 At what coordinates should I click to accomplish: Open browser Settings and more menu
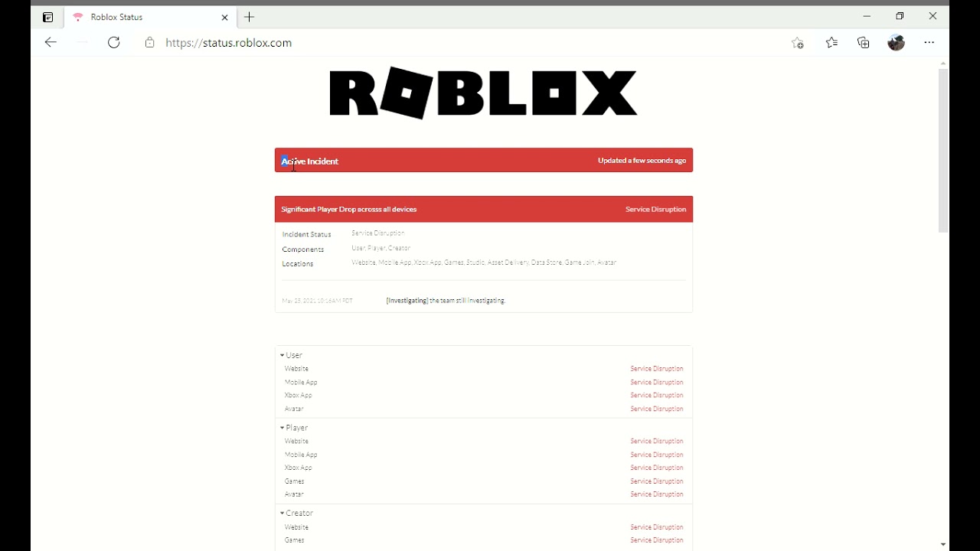[x=929, y=43]
